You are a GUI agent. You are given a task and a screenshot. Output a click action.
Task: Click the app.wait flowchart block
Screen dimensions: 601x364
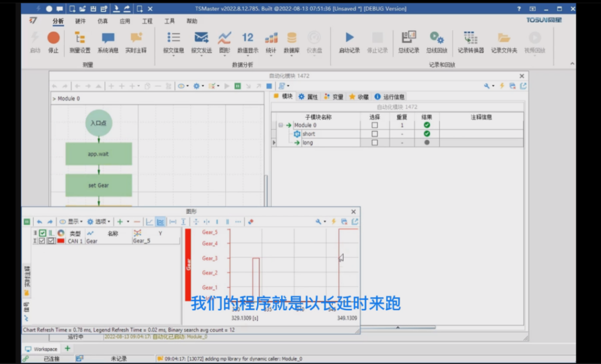(99, 154)
